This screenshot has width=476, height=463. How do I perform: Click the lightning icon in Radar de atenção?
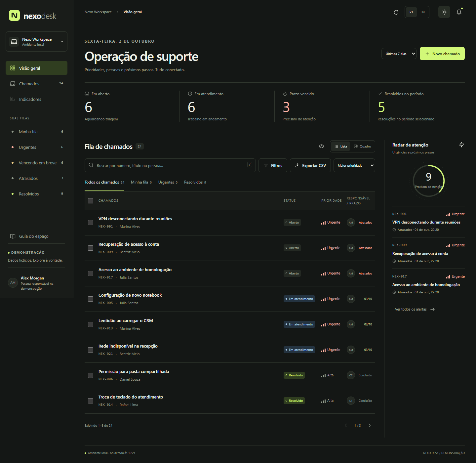point(461,145)
